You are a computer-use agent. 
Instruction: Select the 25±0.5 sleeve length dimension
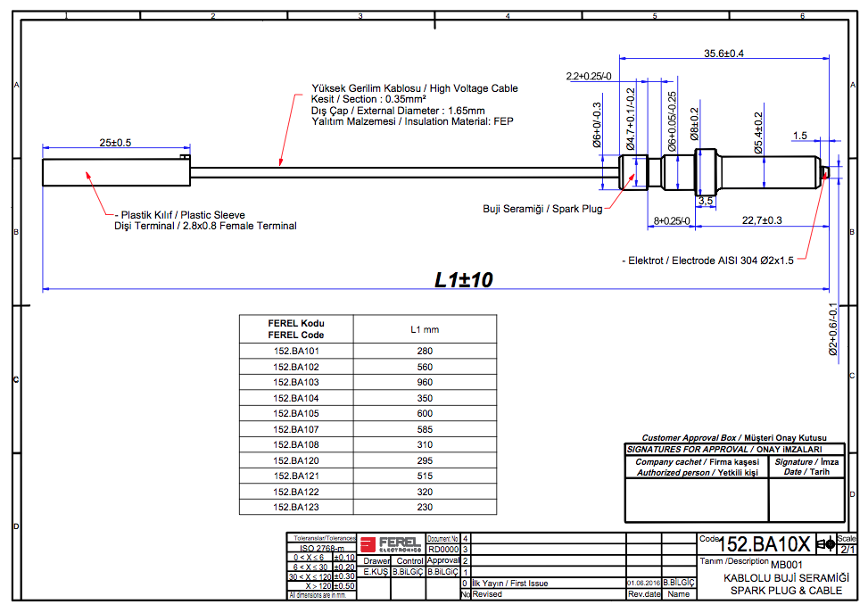pyautogui.click(x=115, y=143)
